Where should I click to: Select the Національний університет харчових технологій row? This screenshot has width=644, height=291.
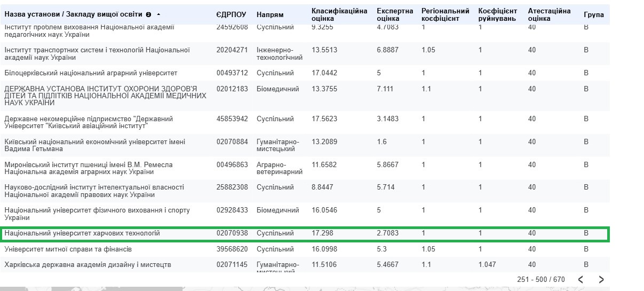point(82,233)
